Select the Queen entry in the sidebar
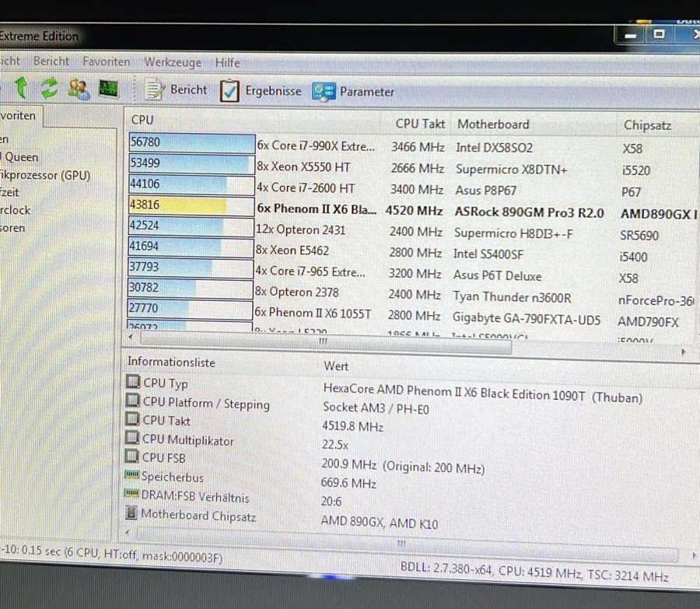Image resolution: width=700 pixels, height=609 pixels. (x=20, y=157)
